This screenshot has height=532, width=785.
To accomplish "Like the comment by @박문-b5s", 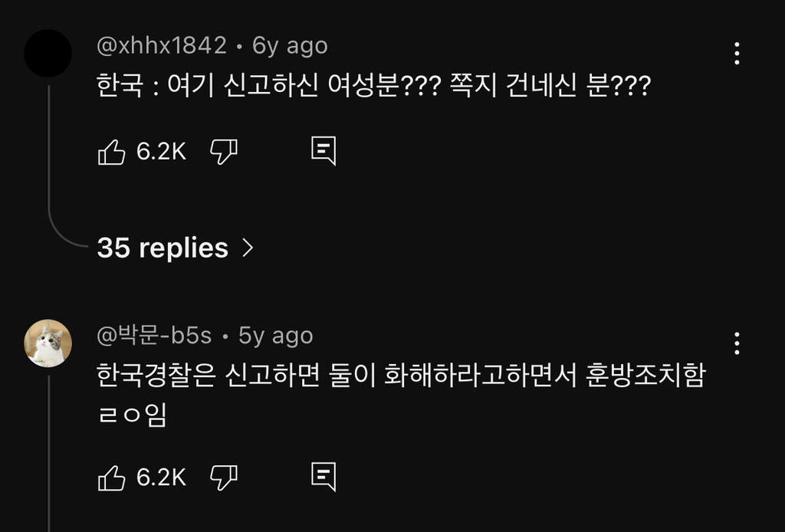I will [112, 478].
